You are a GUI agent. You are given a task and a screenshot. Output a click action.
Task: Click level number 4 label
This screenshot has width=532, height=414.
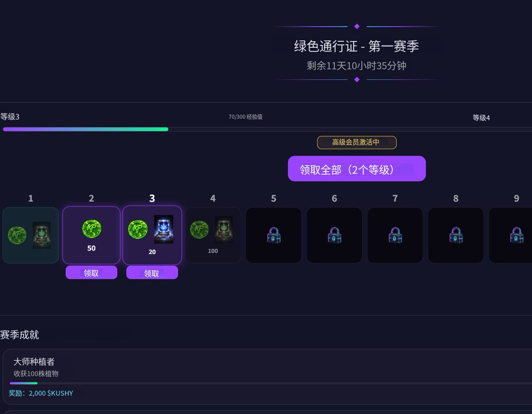(x=213, y=198)
